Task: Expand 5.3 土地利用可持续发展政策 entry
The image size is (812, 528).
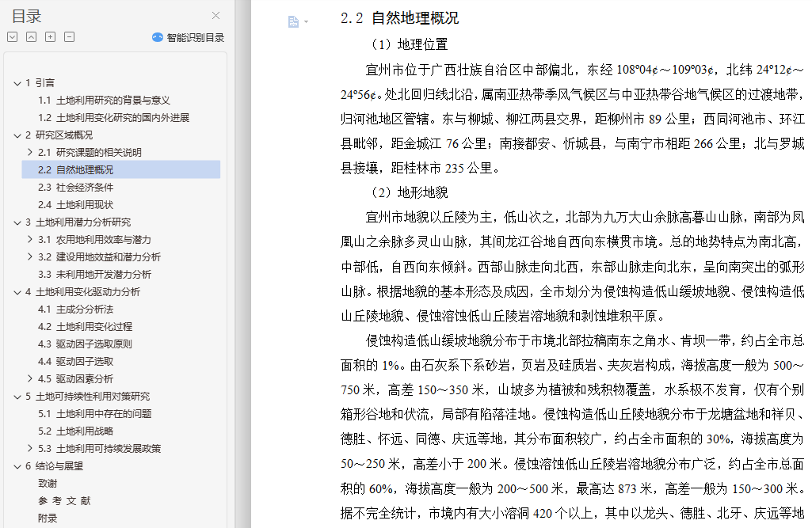Action: click(30, 448)
